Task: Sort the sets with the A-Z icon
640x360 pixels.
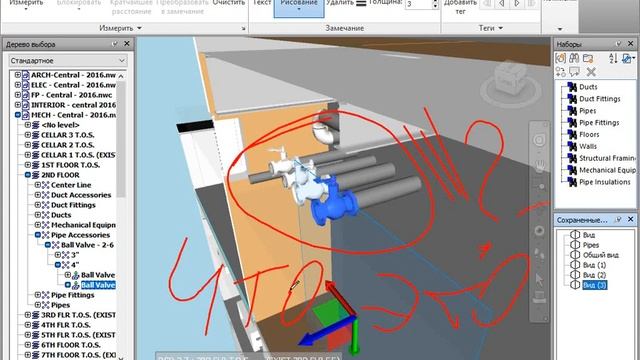Action: pyautogui.click(x=613, y=58)
